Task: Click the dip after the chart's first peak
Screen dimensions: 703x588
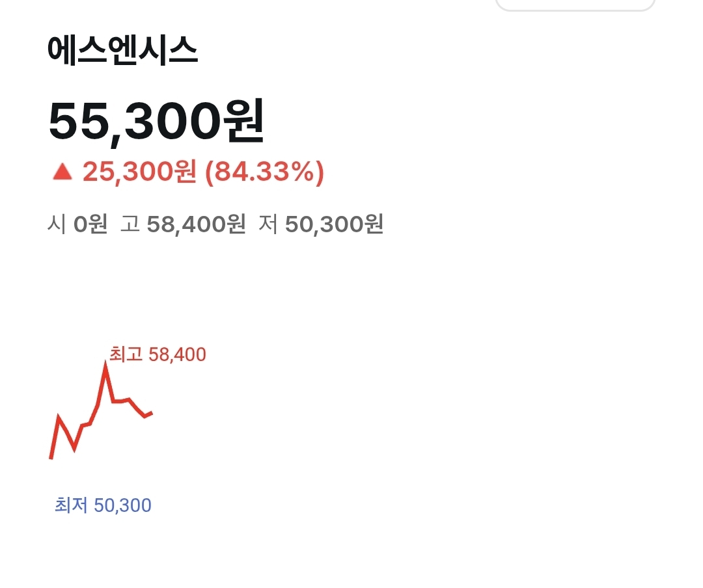Action: pyautogui.click(x=74, y=449)
